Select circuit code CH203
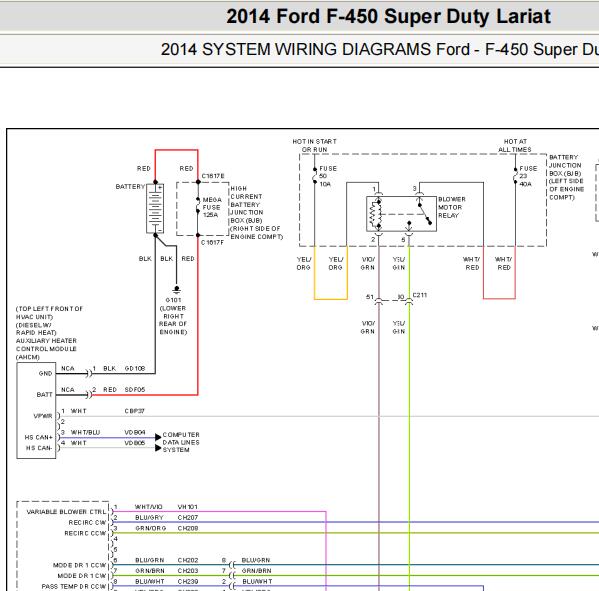Screen dimensions: 599x591 [x=188, y=571]
